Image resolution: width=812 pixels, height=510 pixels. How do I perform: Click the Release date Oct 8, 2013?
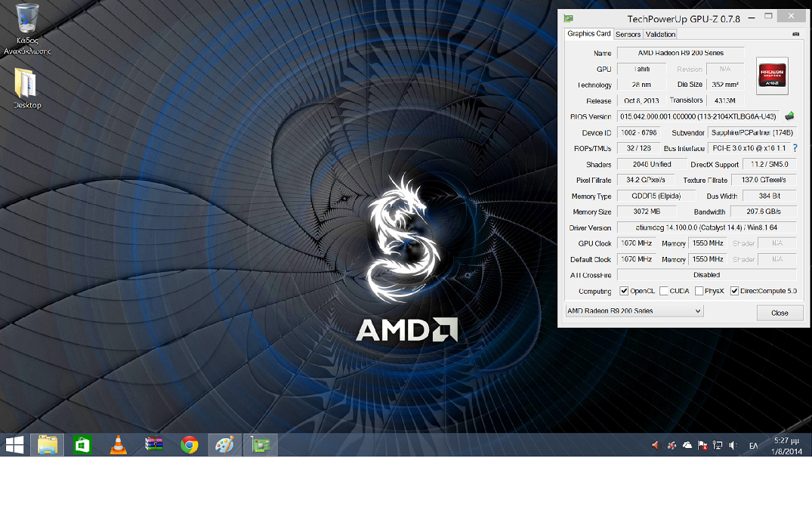click(641, 100)
